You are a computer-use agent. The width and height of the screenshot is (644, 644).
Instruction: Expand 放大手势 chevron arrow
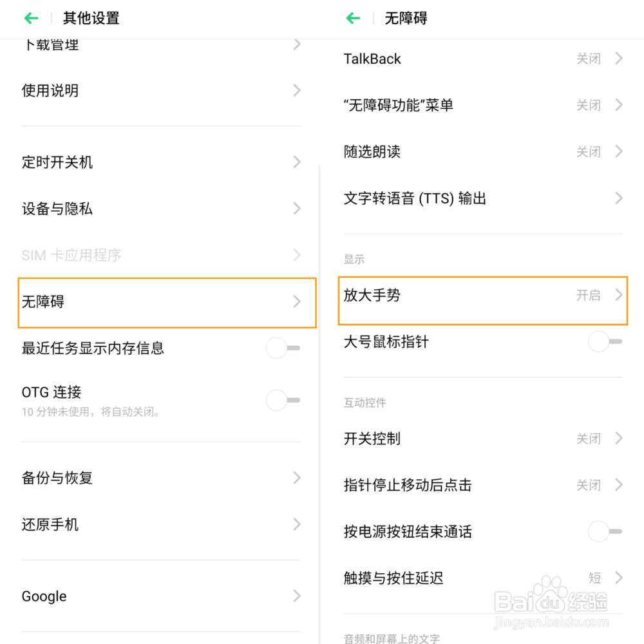tap(619, 295)
